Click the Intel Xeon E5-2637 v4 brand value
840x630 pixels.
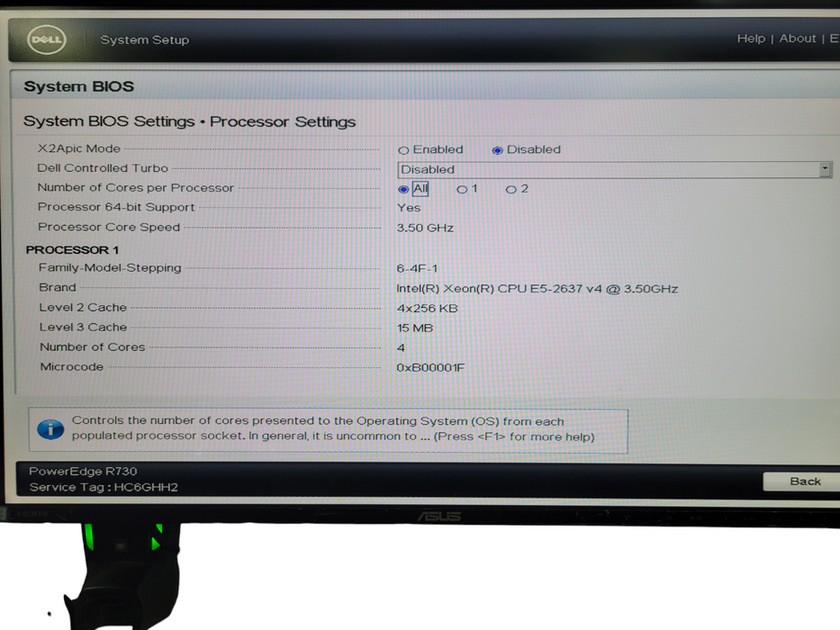(x=537, y=289)
